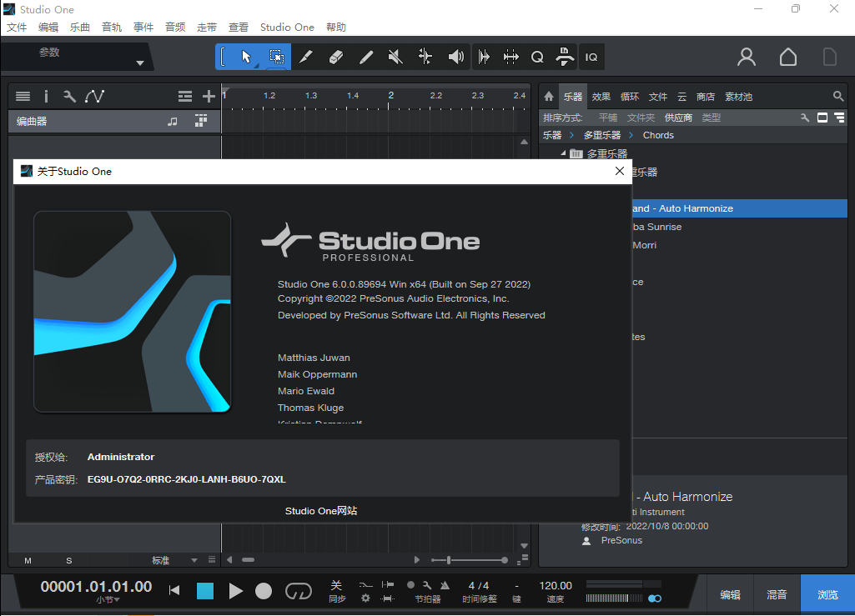
Task: Open metronome settings wrench
Action: click(427, 585)
